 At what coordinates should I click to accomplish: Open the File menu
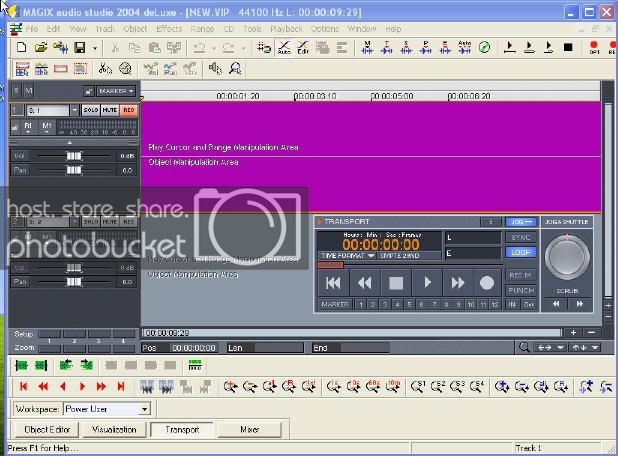tap(32, 29)
